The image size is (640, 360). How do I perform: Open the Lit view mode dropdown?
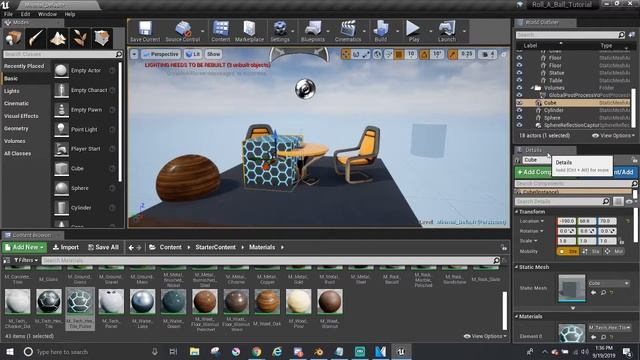pyautogui.click(x=193, y=54)
